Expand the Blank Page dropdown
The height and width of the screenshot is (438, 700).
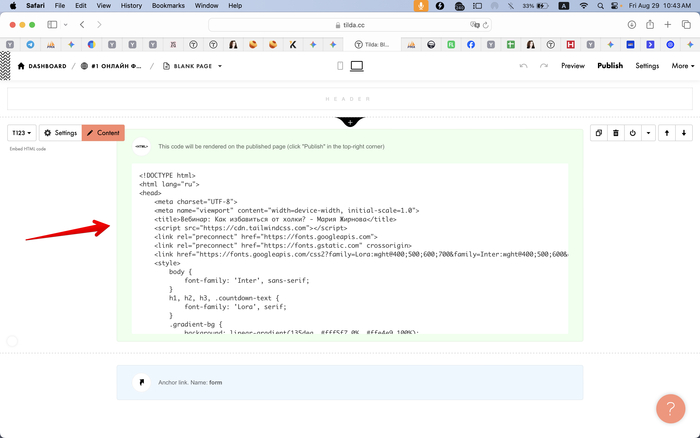tap(192, 66)
